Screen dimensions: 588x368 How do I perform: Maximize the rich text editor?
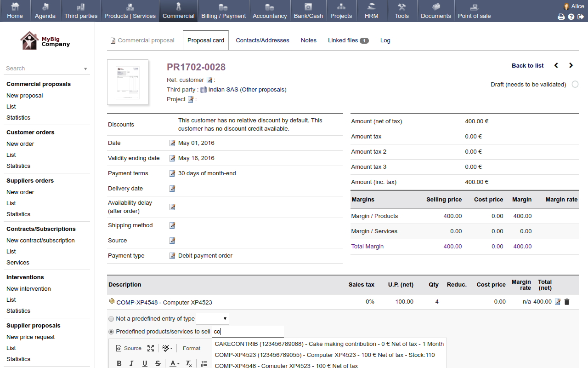151,348
